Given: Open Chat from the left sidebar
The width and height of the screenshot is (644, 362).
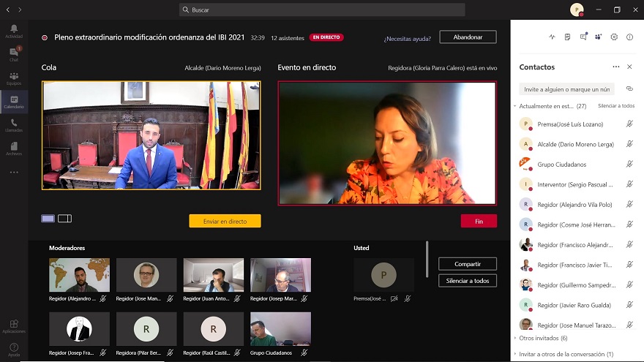Looking at the screenshot, I should click(14, 54).
